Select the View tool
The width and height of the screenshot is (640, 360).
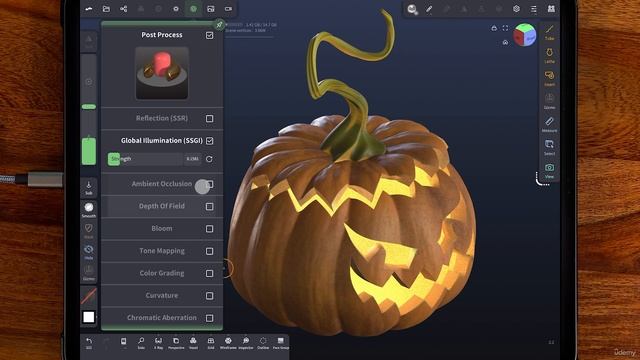549,171
